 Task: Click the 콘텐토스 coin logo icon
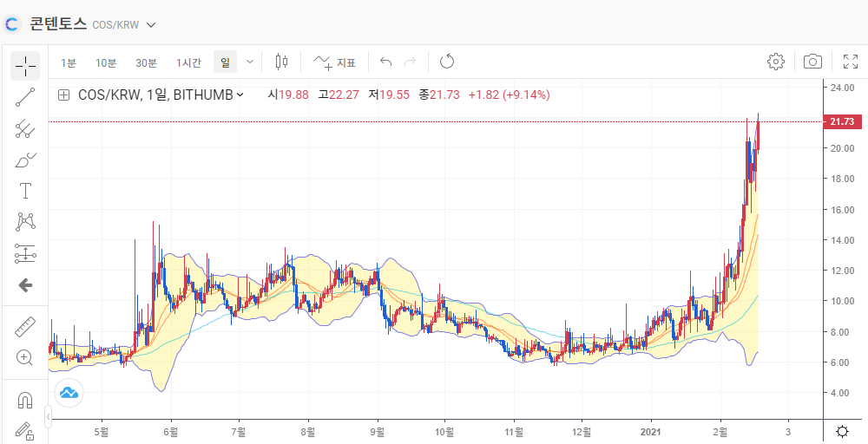(x=12, y=23)
